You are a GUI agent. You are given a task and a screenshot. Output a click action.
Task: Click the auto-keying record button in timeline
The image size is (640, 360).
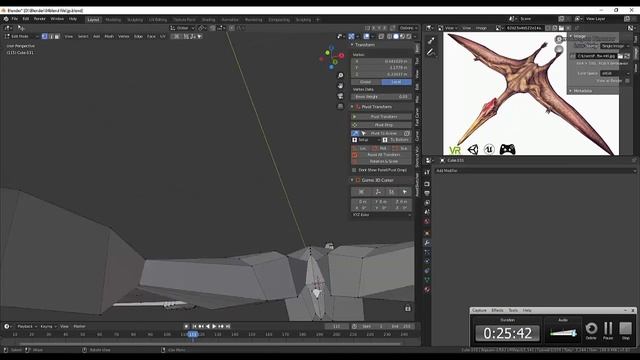point(187,326)
